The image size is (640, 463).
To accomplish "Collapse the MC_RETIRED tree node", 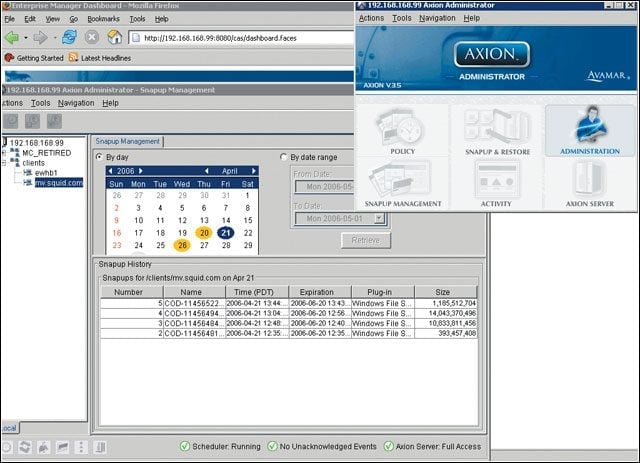I will (4, 153).
